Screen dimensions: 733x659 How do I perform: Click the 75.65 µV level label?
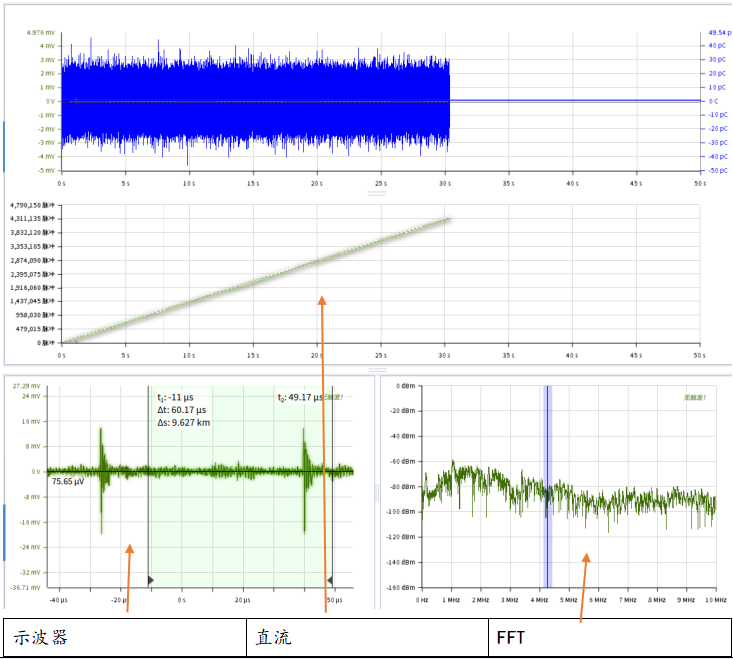coord(68,481)
